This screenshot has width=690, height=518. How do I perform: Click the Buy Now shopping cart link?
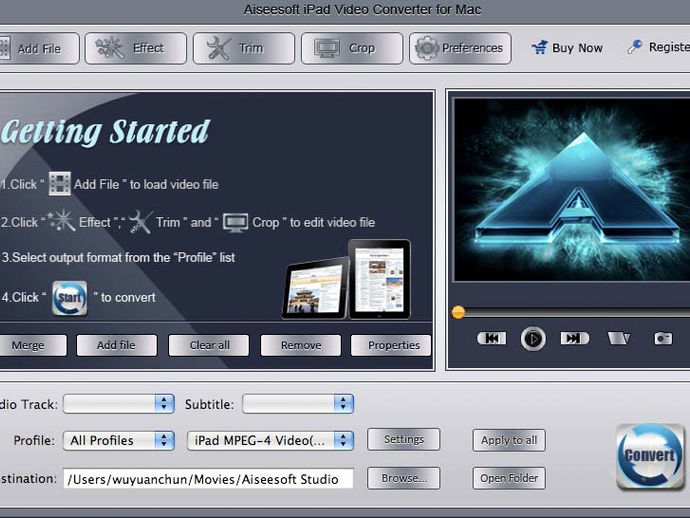click(567, 48)
